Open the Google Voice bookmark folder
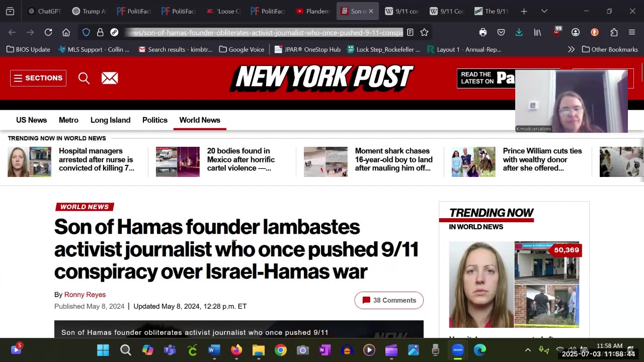This screenshot has height=362, width=644. point(242,49)
